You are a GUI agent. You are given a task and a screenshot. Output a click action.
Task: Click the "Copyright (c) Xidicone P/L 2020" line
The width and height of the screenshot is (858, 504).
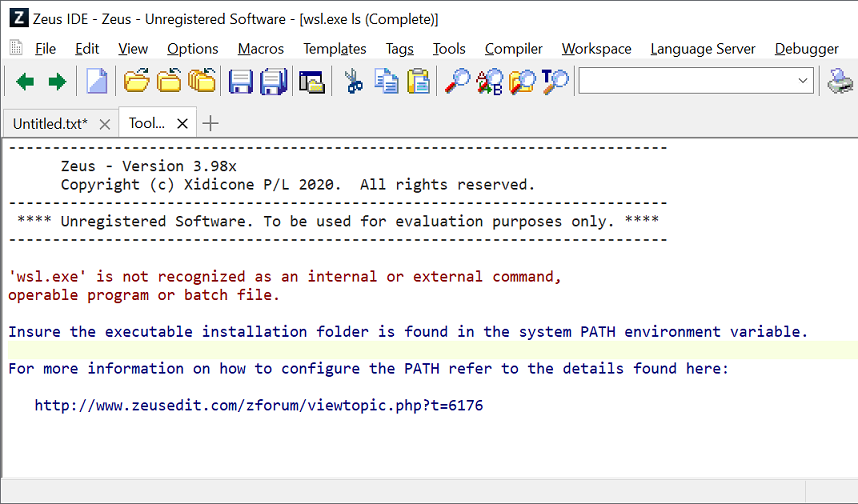(x=297, y=184)
